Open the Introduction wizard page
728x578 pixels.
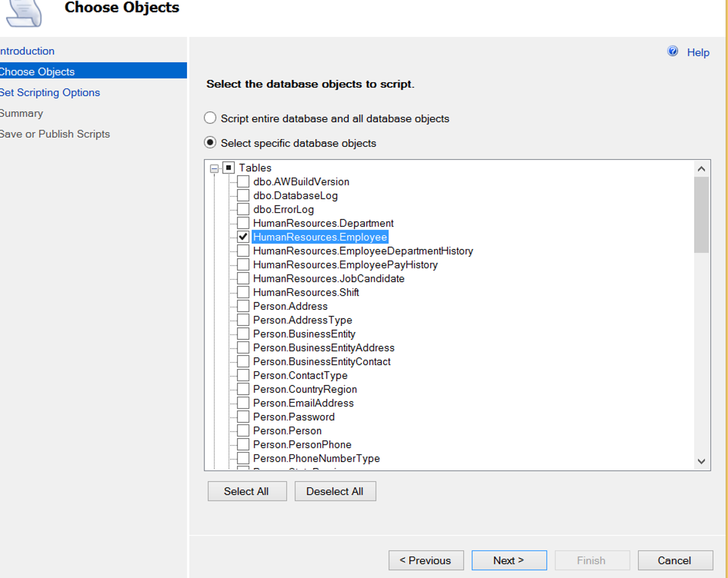(27, 51)
